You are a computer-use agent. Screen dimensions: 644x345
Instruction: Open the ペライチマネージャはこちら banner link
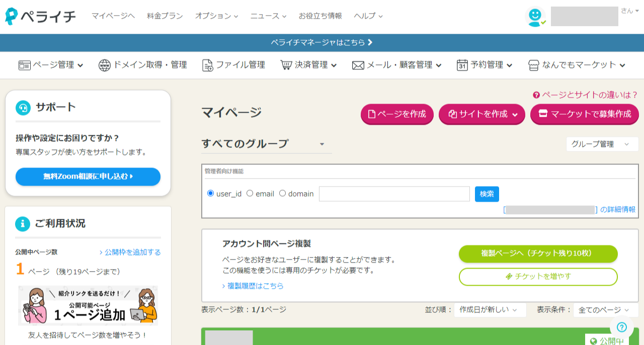(x=322, y=43)
